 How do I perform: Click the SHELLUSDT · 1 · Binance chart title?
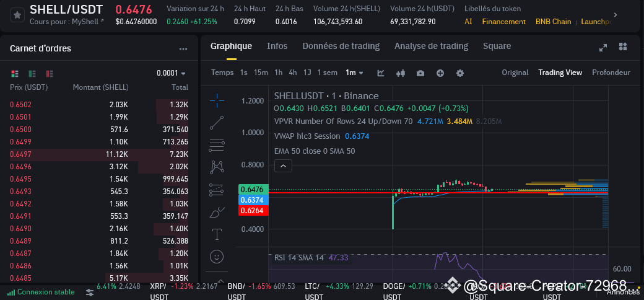pos(326,96)
